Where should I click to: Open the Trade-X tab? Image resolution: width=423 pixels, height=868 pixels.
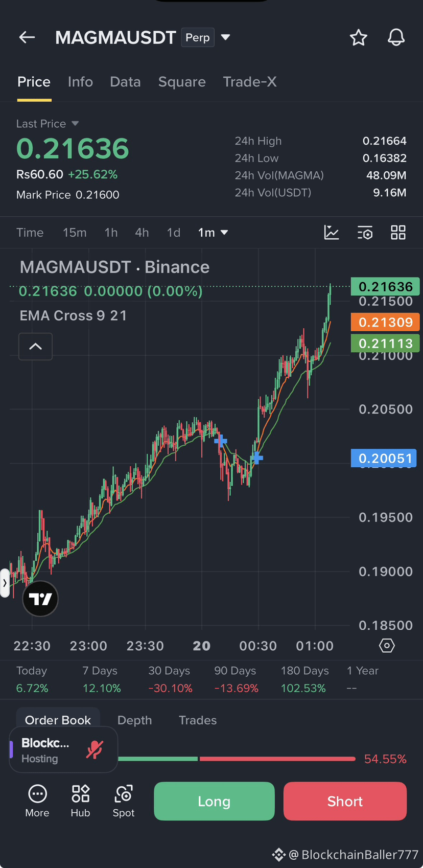(x=250, y=82)
